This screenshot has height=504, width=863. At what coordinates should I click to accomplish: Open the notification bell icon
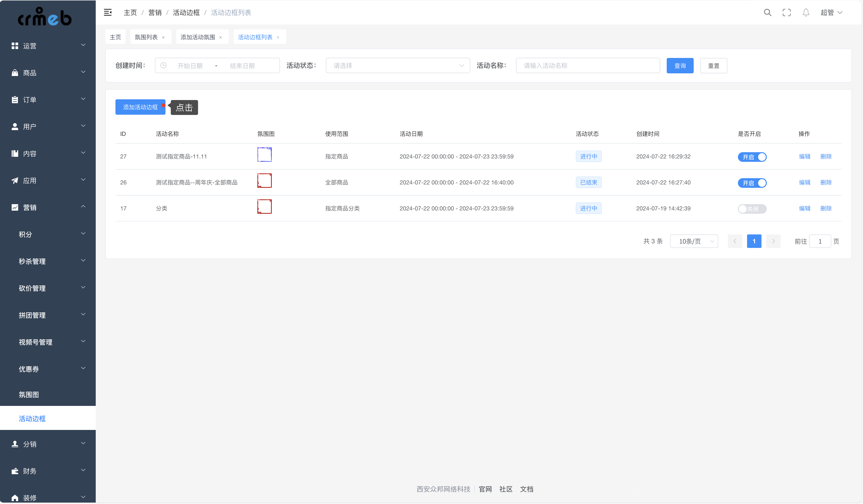tap(806, 12)
